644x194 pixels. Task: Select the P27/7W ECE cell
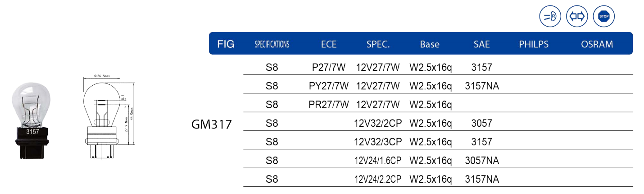coord(329,68)
